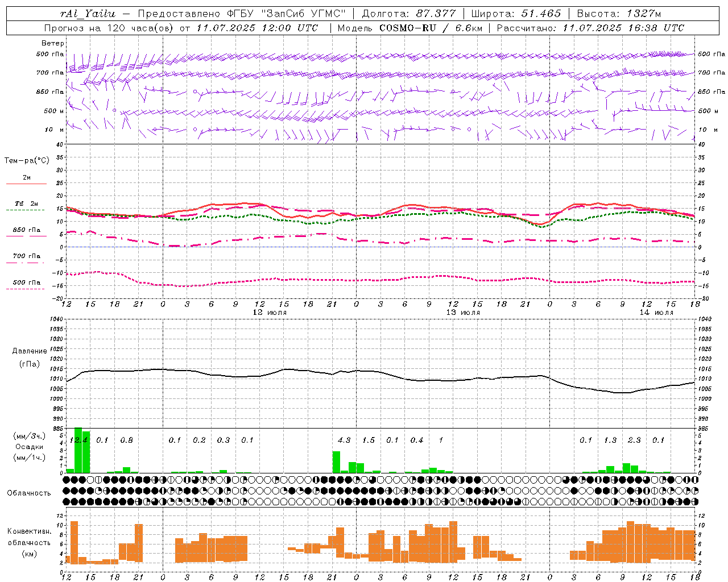The image size is (728, 582).
Task: Click the forecast start 11.07.2025 12:00 UTC
Action: click(257, 28)
